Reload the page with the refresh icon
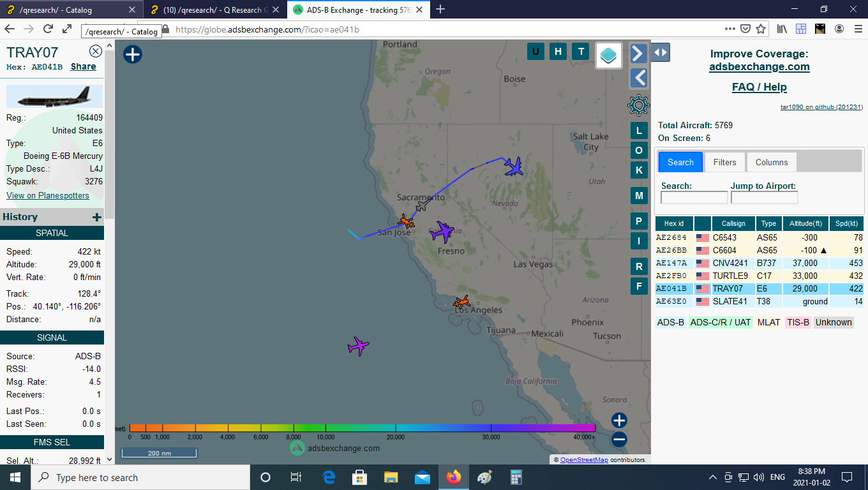 [48, 29]
